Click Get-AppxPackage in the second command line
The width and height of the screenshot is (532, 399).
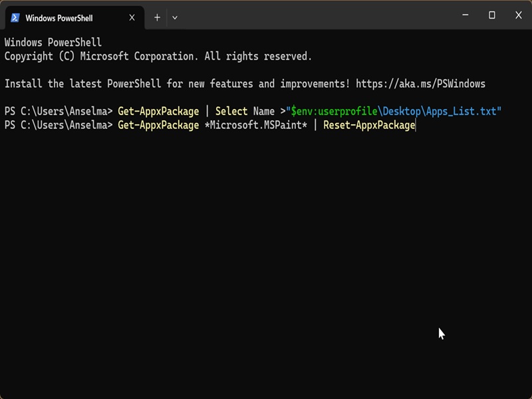coord(158,125)
